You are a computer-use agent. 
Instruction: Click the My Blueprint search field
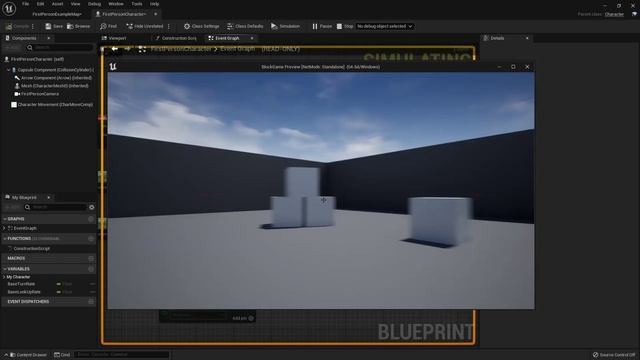click(x=56, y=207)
